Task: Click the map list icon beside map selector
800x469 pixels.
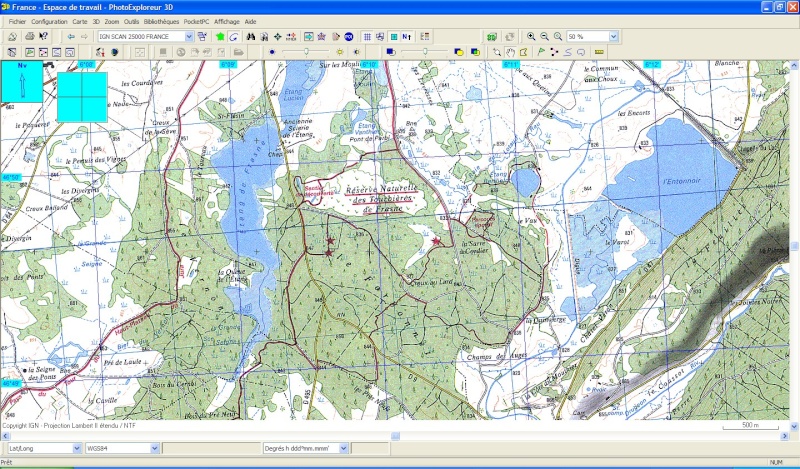Action: click(x=202, y=37)
